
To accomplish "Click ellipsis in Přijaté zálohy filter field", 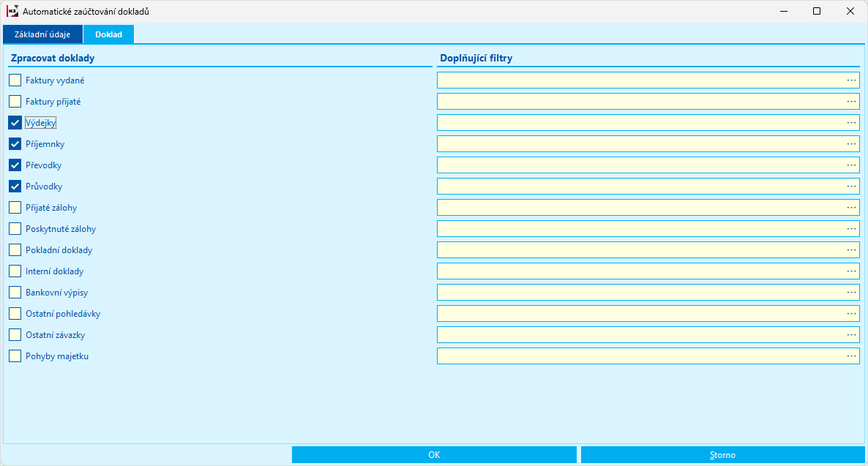I will pos(851,208).
